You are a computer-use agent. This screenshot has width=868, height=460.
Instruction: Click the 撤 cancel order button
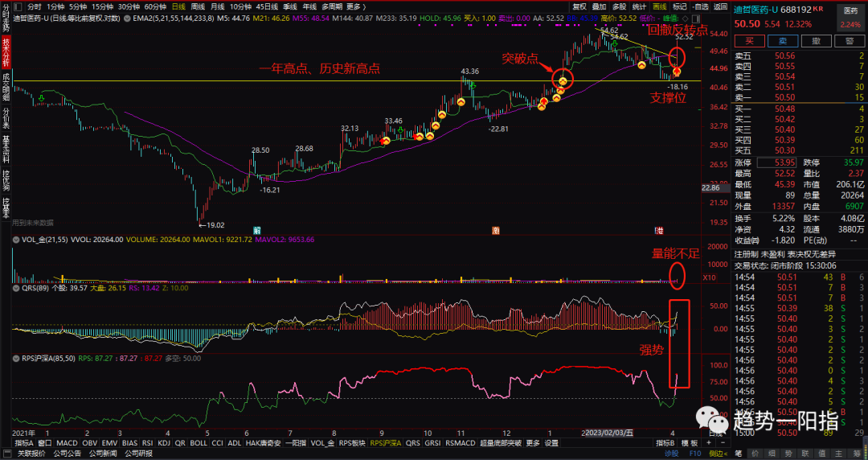pos(817,41)
